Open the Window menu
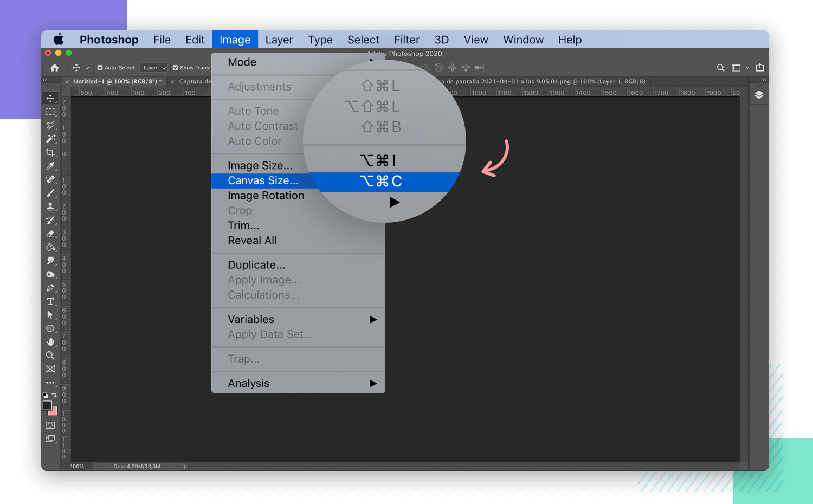 tap(523, 40)
